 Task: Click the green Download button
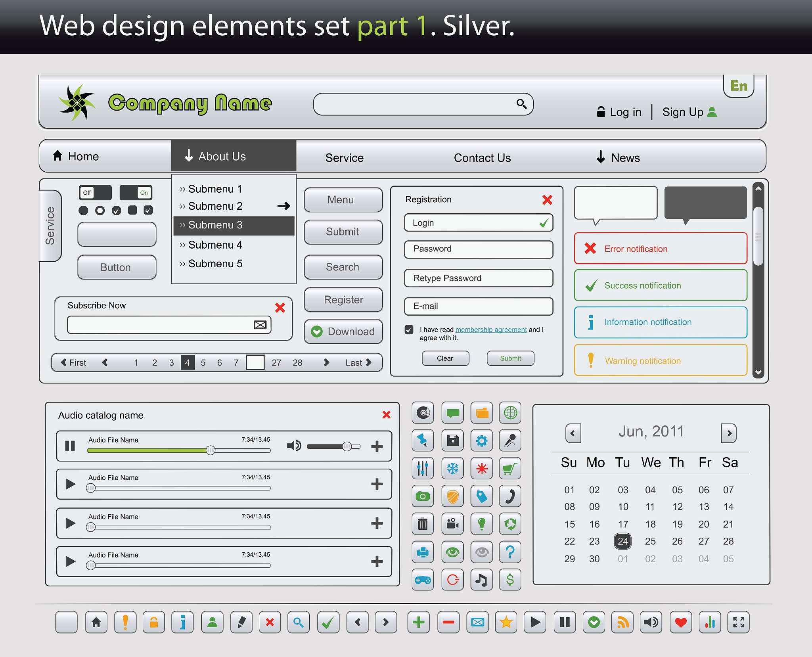[x=343, y=331]
